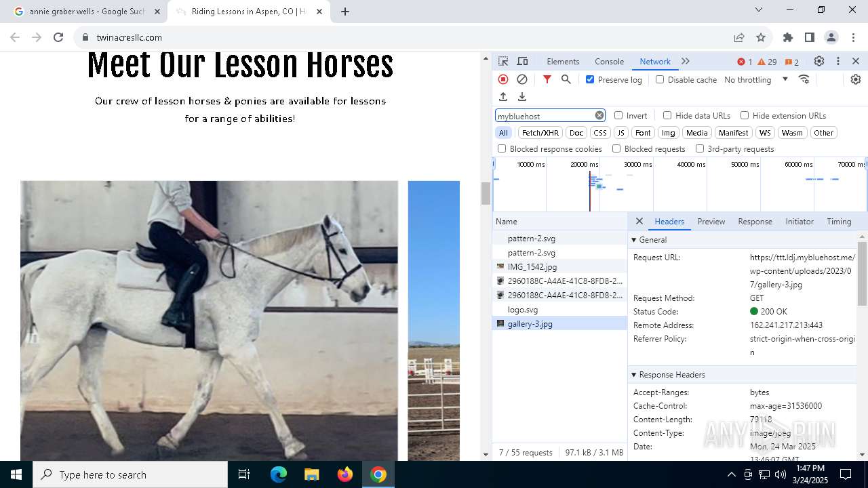The width and height of the screenshot is (868, 488).
Task: Filter requests by Font type
Action: (x=643, y=133)
